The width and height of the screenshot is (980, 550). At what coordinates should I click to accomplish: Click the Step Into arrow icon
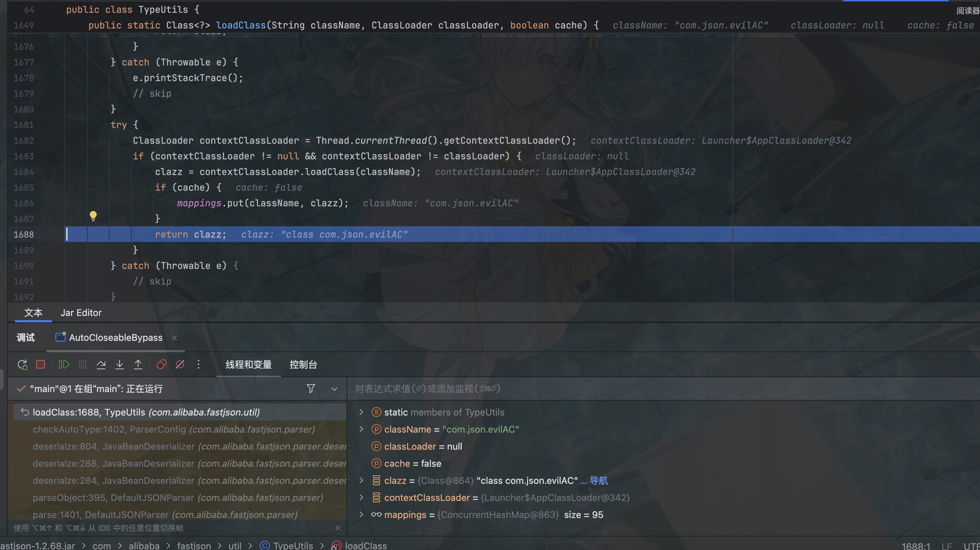120,364
